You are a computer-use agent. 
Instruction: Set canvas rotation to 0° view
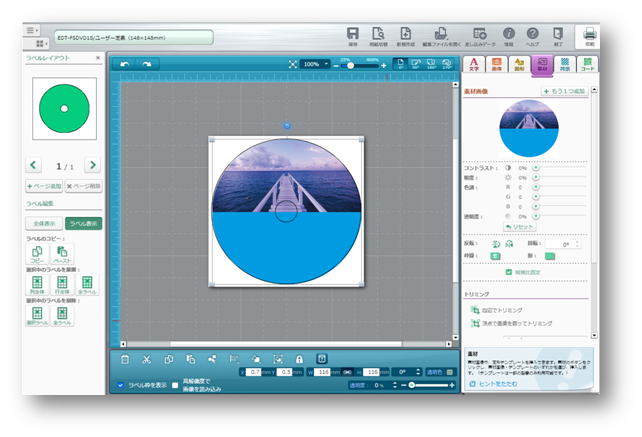tap(400, 63)
